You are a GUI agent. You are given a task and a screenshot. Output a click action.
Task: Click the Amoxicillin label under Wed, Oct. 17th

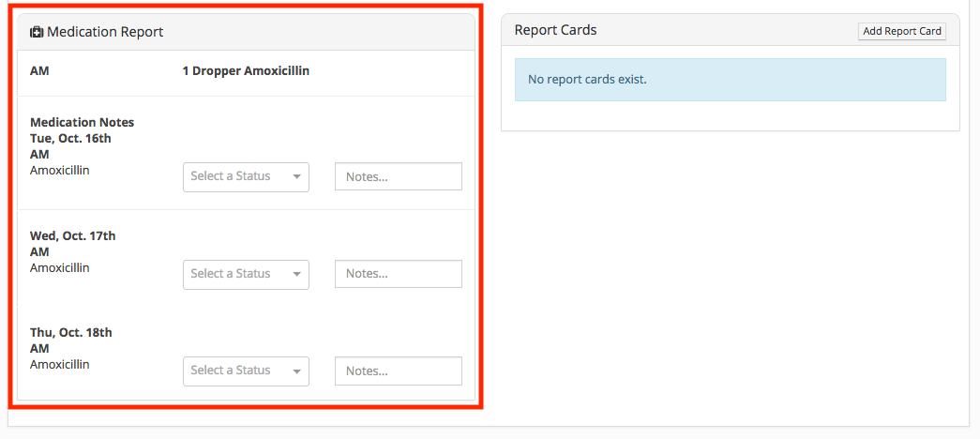60,267
